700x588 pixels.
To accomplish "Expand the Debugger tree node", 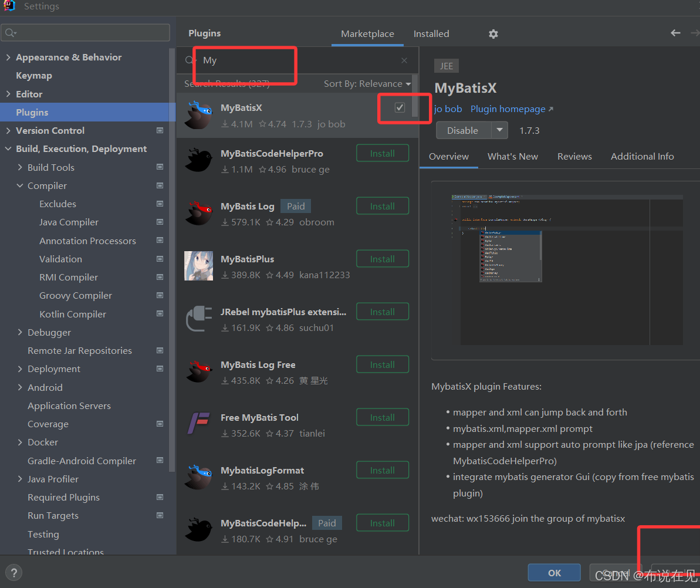I will click(x=19, y=332).
